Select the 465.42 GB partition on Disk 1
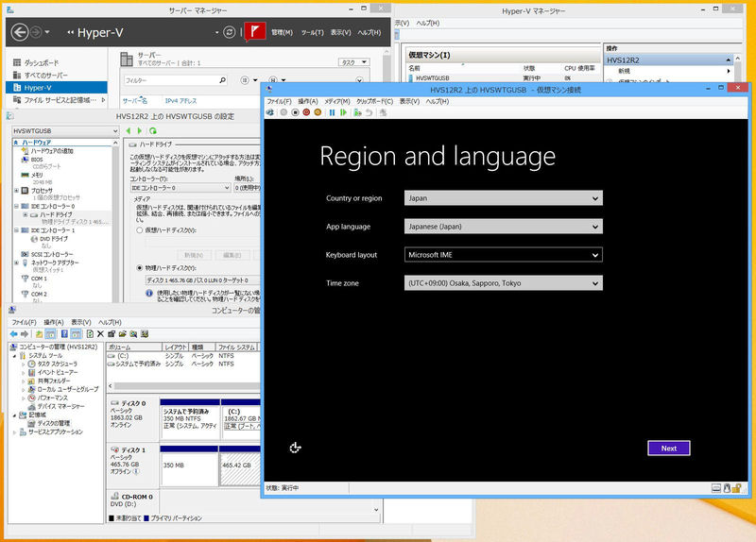The height and width of the screenshot is (542, 756). (x=240, y=466)
